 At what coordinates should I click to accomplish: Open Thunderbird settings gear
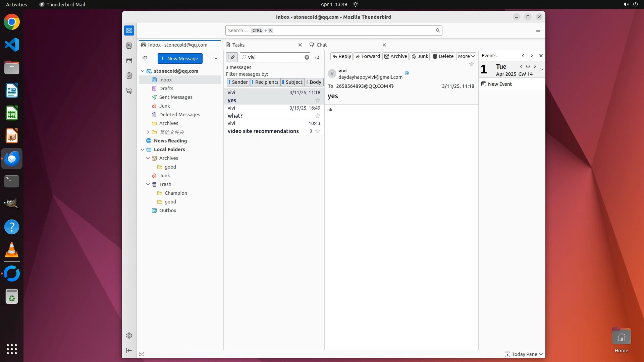point(129,336)
